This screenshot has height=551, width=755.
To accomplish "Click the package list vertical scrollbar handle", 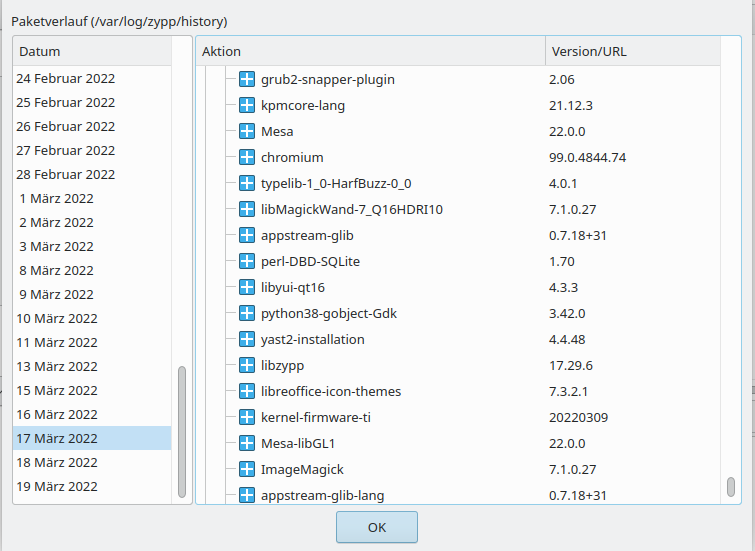I will [x=730, y=486].
